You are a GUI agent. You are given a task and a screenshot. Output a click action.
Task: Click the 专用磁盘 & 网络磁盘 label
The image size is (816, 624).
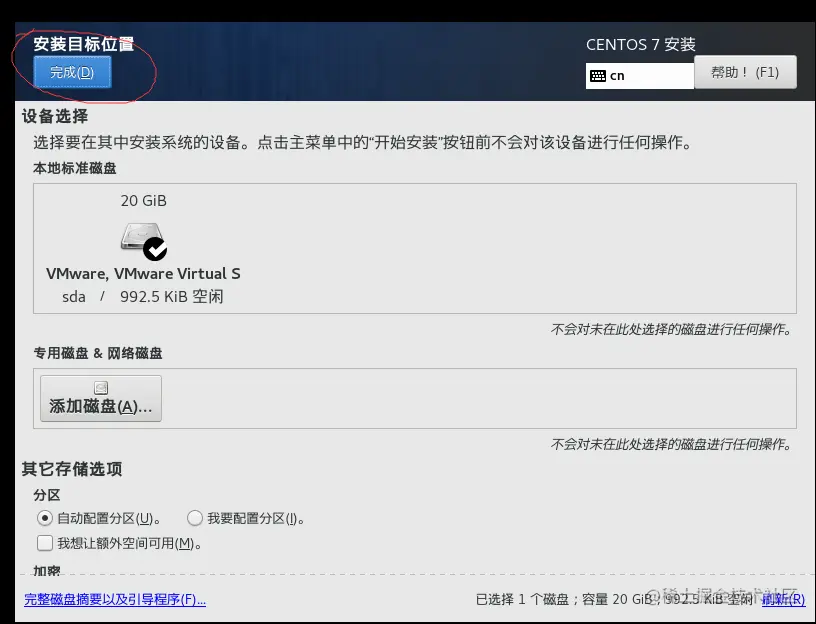tap(98, 353)
